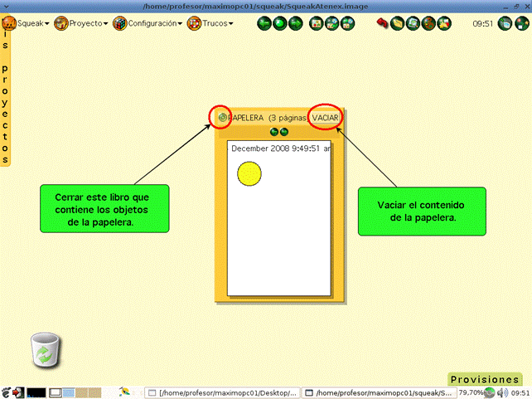Image resolution: width=532 pixels, height=399 pixels.
Task: Click the speaker volume icon in system tray
Action: (501, 392)
